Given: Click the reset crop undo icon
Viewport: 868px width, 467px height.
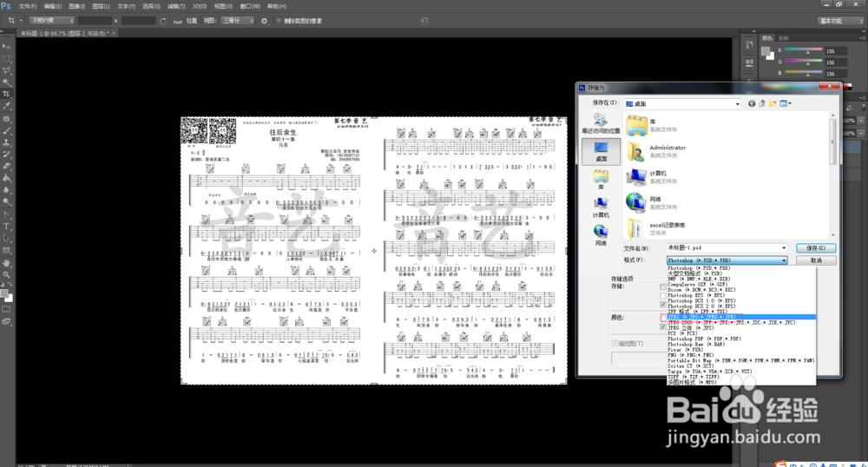Looking at the screenshot, I should click(x=424, y=21).
